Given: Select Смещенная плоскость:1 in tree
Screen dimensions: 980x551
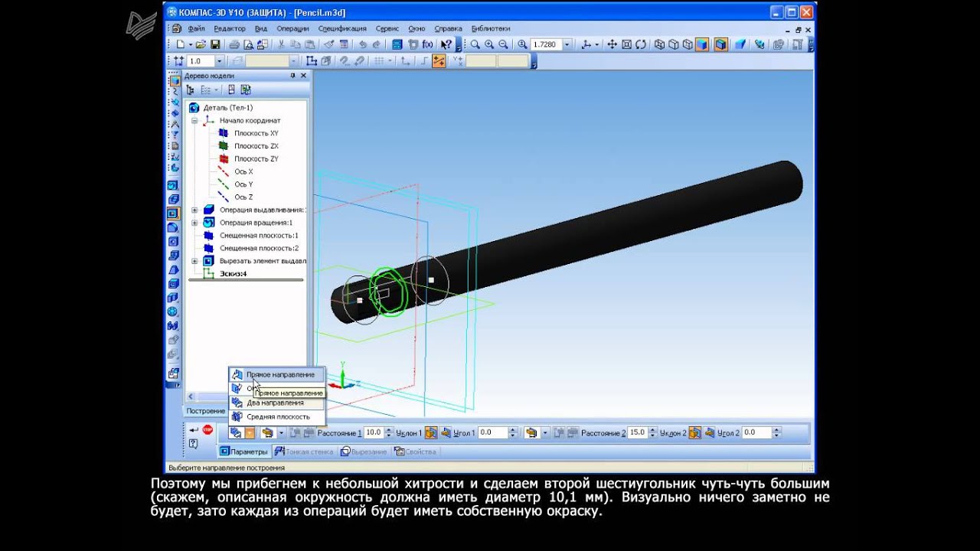Looking at the screenshot, I should pyautogui.click(x=259, y=236).
